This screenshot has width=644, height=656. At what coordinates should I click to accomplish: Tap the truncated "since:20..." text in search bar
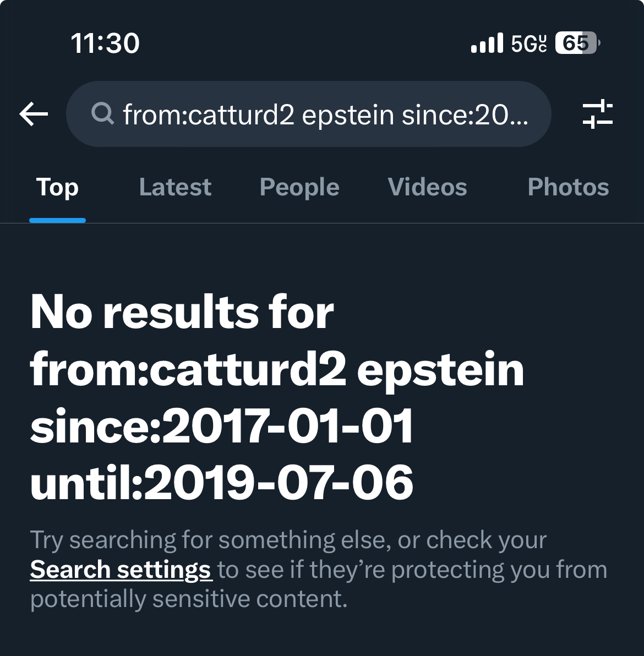tap(465, 114)
